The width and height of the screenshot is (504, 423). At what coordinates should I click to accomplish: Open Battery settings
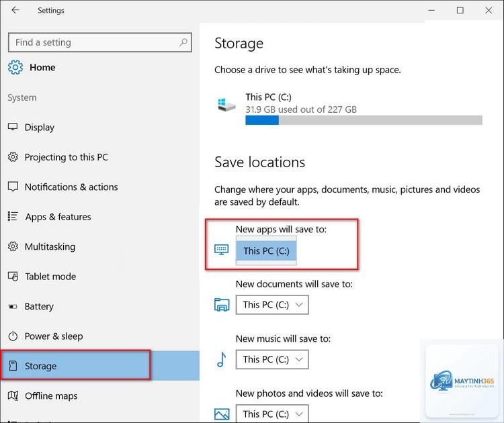[x=100, y=306]
